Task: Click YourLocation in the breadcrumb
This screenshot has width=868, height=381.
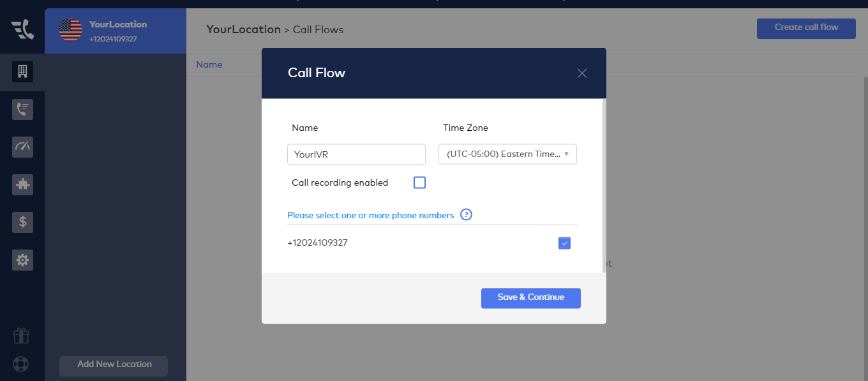Action: (x=243, y=29)
